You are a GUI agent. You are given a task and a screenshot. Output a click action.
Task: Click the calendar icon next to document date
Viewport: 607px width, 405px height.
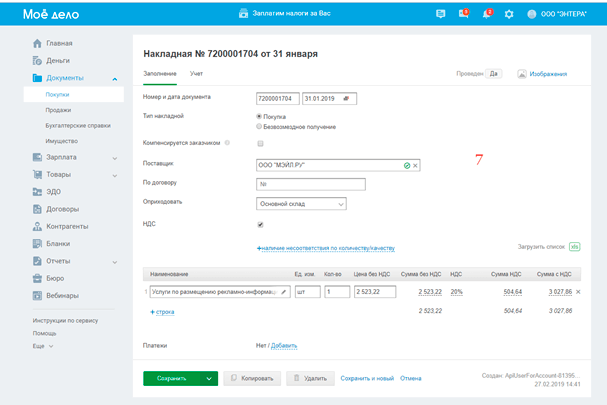click(x=346, y=98)
